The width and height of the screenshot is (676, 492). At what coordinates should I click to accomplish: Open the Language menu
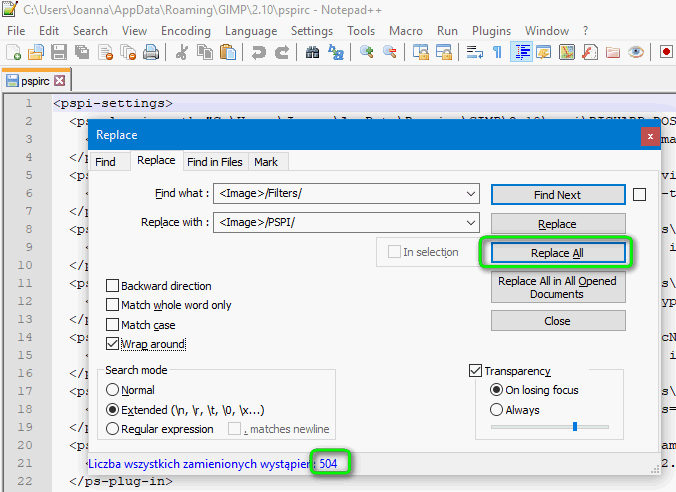(251, 31)
